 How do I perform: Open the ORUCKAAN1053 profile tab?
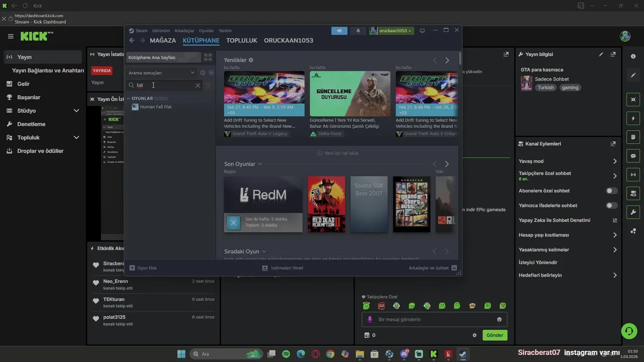(x=288, y=40)
